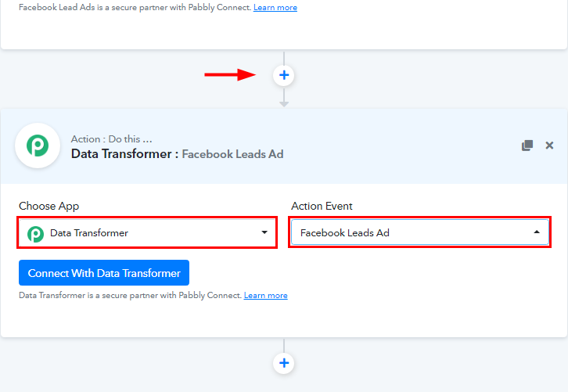Screen dimensions: 568x392
Task: Remove the Data Transformer action with X
Action: tap(549, 146)
